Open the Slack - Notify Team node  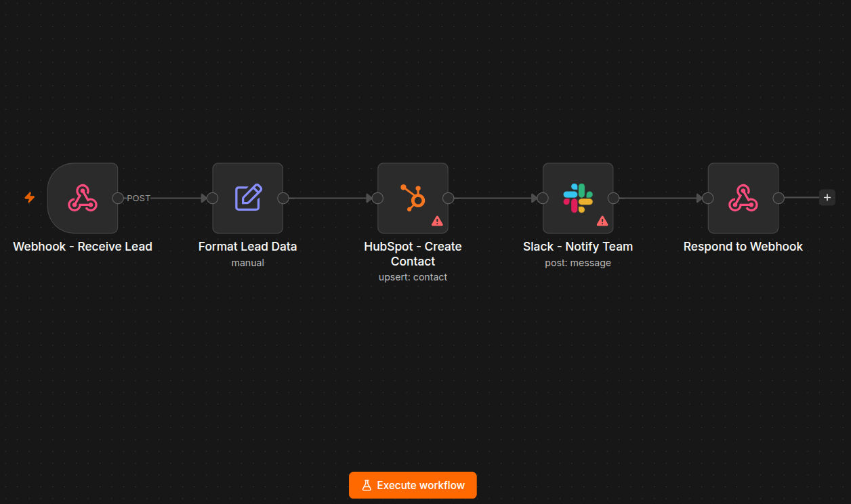pos(578,198)
